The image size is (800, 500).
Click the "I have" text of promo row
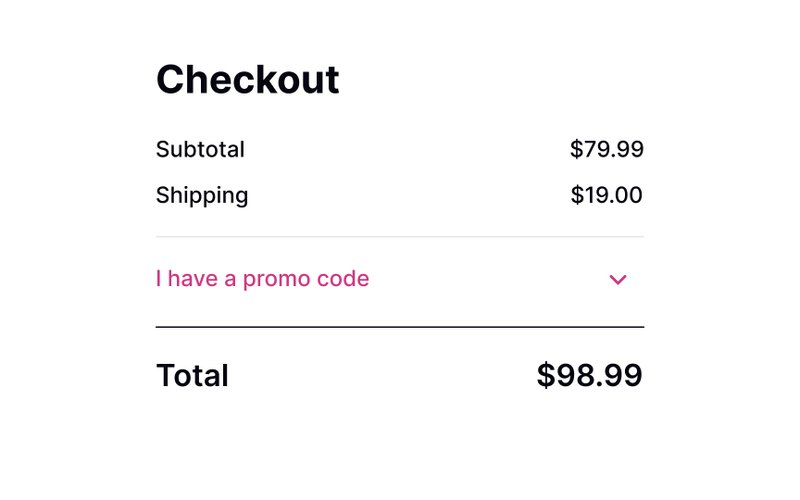click(187, 279)
